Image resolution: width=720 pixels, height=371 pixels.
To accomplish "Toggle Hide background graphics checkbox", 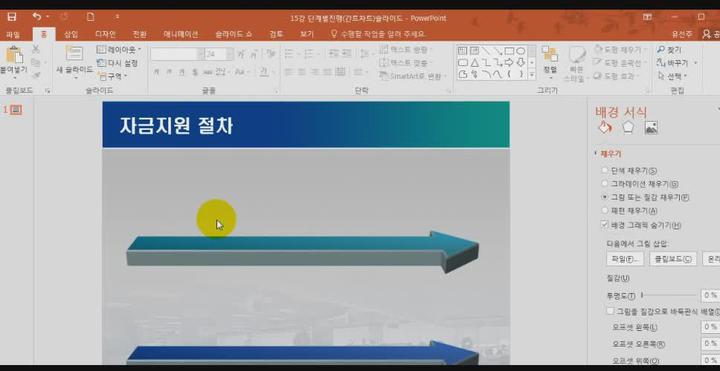I will coord(605,225).
